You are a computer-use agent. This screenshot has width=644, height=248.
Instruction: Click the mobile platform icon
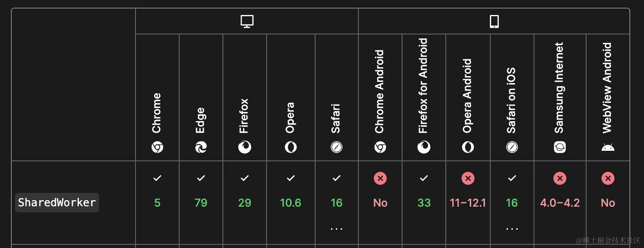[494, 21]
